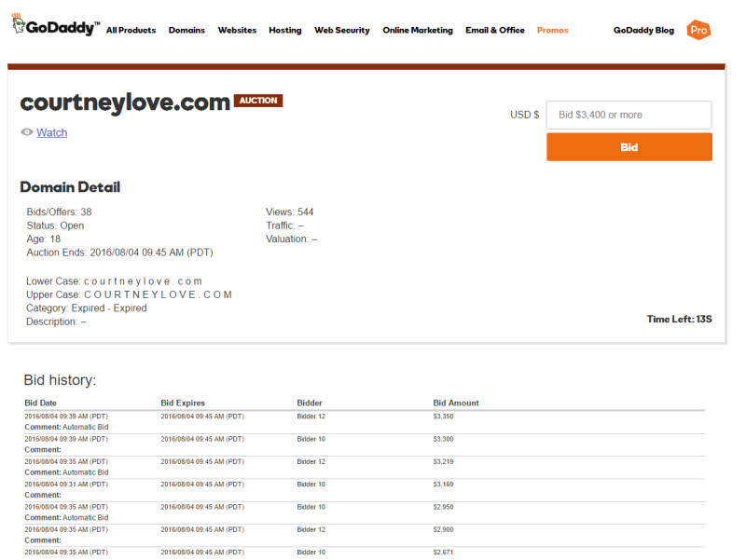Image resolution: width=746 pixels, height=560 pixels.
Task: Click the $3,350 bid amount
Action: coord(444,416)
